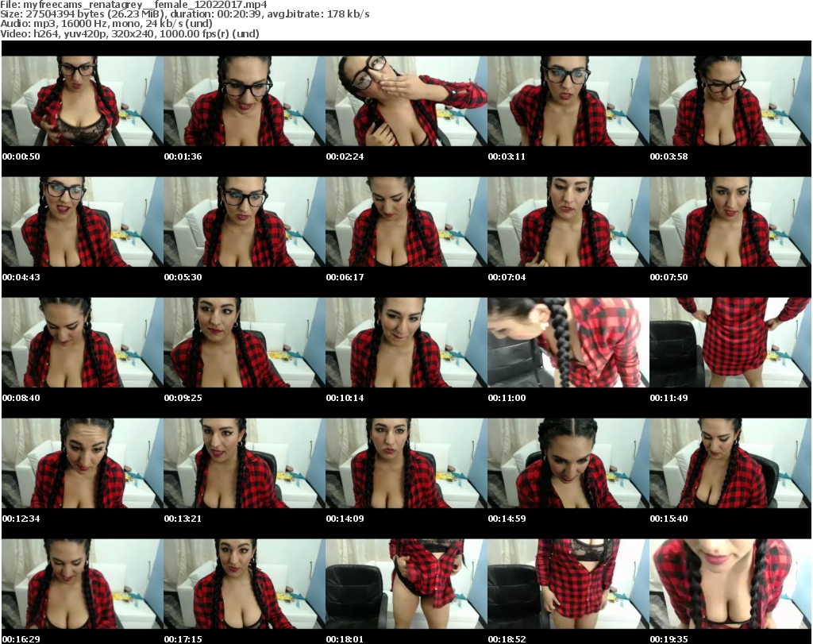Select the timestamp text 00:04:43
The width and height of the screenshot is (813, 644).
point(21,277)
